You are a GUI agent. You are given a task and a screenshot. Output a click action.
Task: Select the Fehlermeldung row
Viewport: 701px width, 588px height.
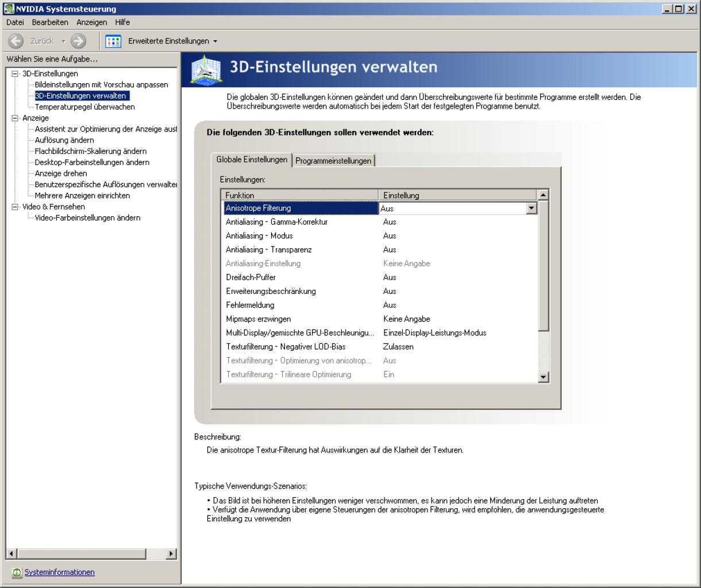(x=379, y=305)
